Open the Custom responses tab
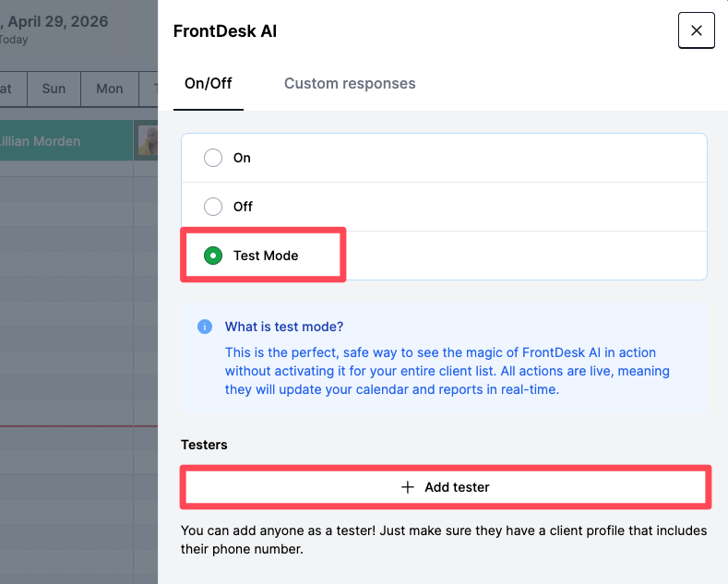The width and height of the screenshot is (728, 584). [350, 84]
